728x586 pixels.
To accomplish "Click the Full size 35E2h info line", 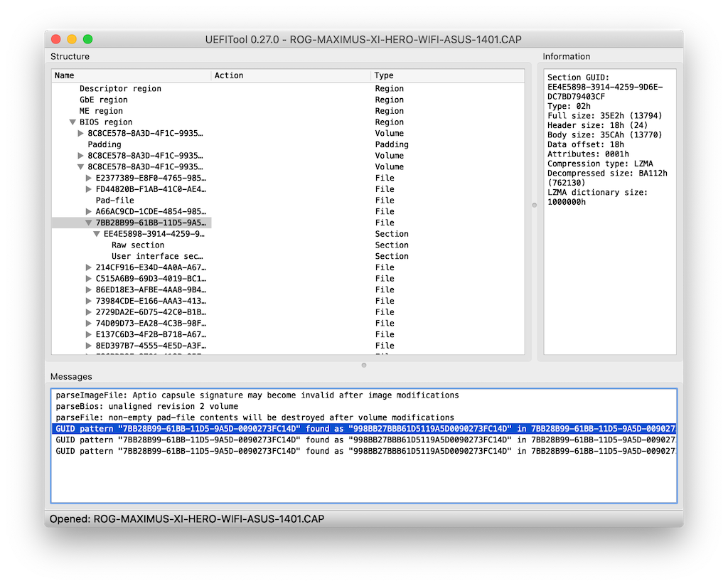I will coord(604,116).
